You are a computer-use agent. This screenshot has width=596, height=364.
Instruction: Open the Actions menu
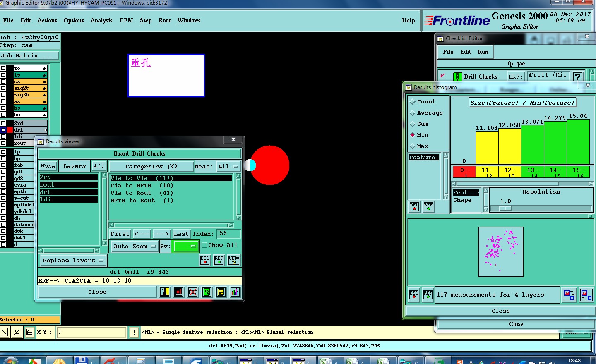point(47,20)
